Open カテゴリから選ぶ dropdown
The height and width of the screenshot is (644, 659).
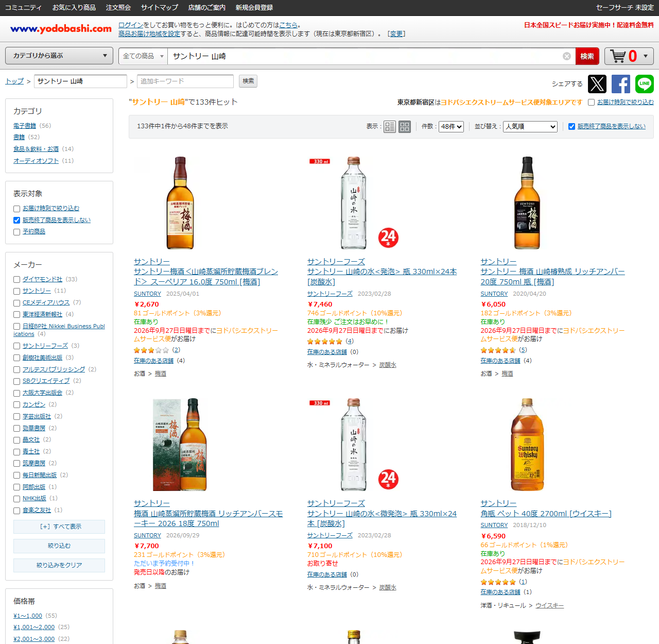tap(59, 56)
